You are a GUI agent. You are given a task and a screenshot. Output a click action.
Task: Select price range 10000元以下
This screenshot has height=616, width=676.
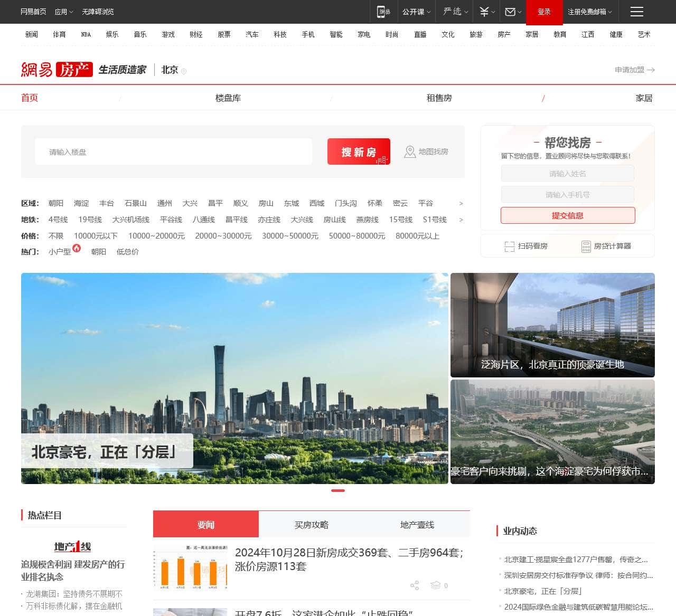point(96,236)
